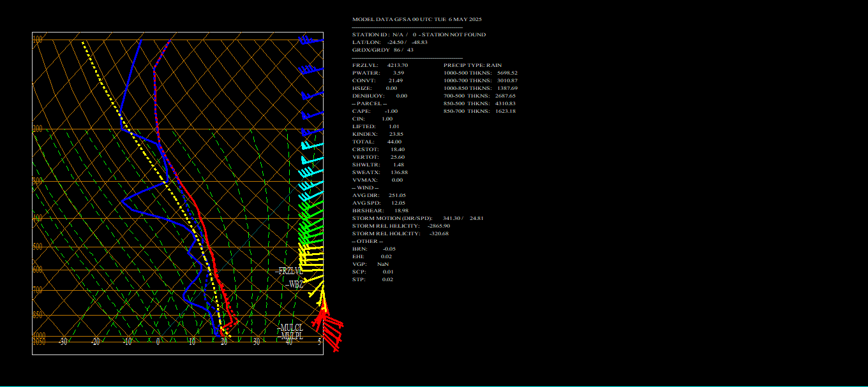Click the 1000-850 THKNS value 1387.69
This screenshot has height=387, width=868.
coord(507,88)
